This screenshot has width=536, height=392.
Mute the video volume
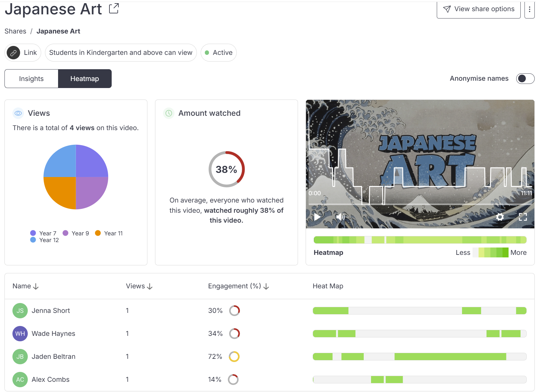[340, 217]
